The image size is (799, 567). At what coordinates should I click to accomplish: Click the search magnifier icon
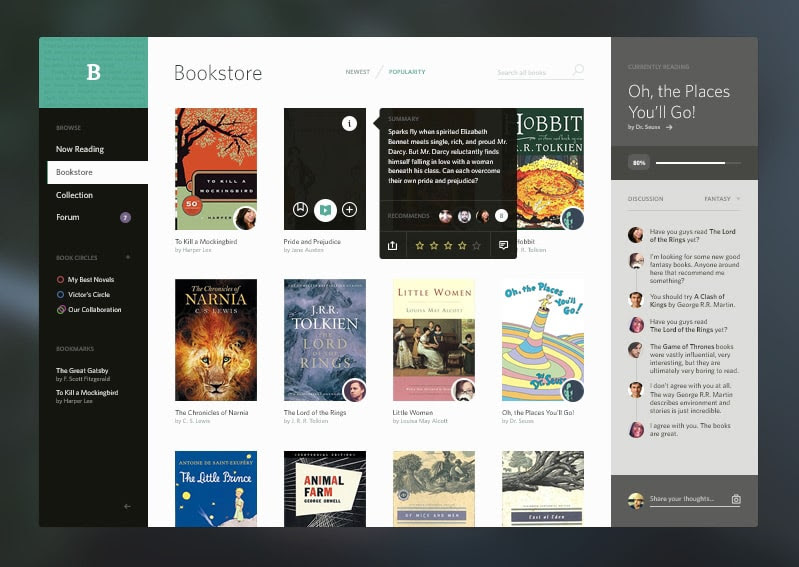pos(578,70)
